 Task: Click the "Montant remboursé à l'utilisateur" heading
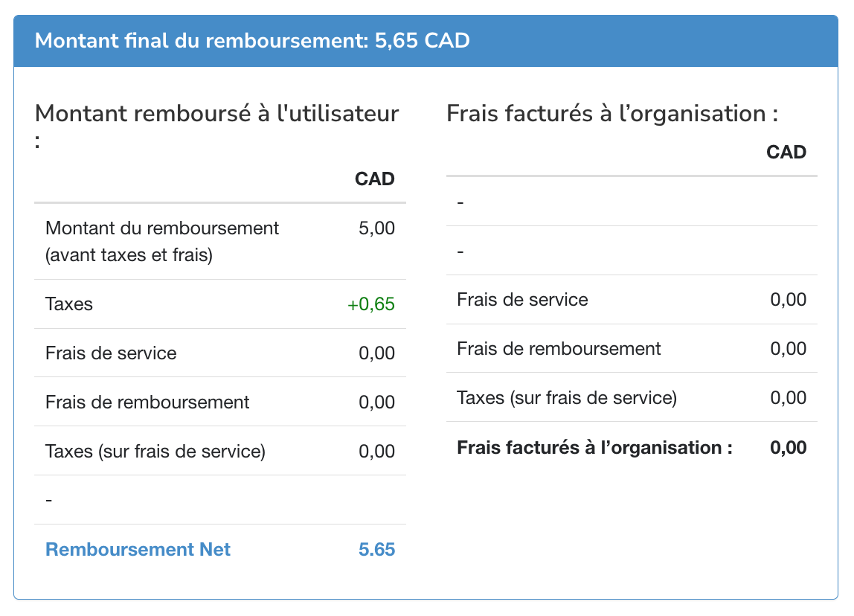(216, 115)
